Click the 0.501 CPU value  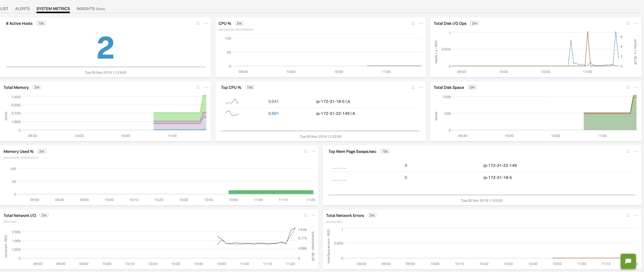click(273, 113)
